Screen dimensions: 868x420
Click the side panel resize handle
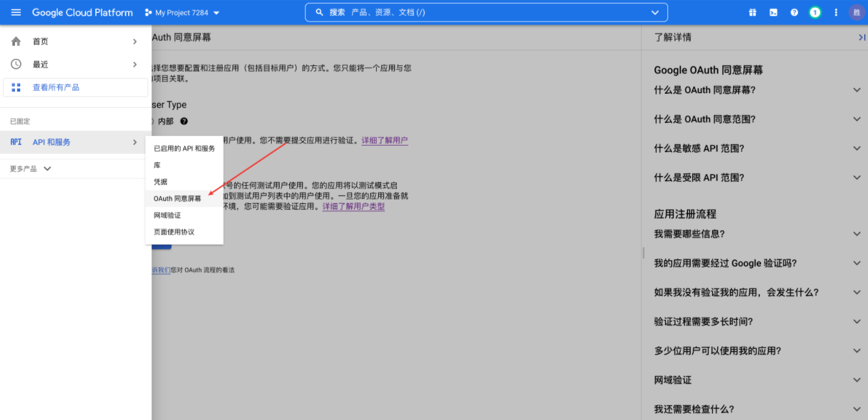(643, 252)
